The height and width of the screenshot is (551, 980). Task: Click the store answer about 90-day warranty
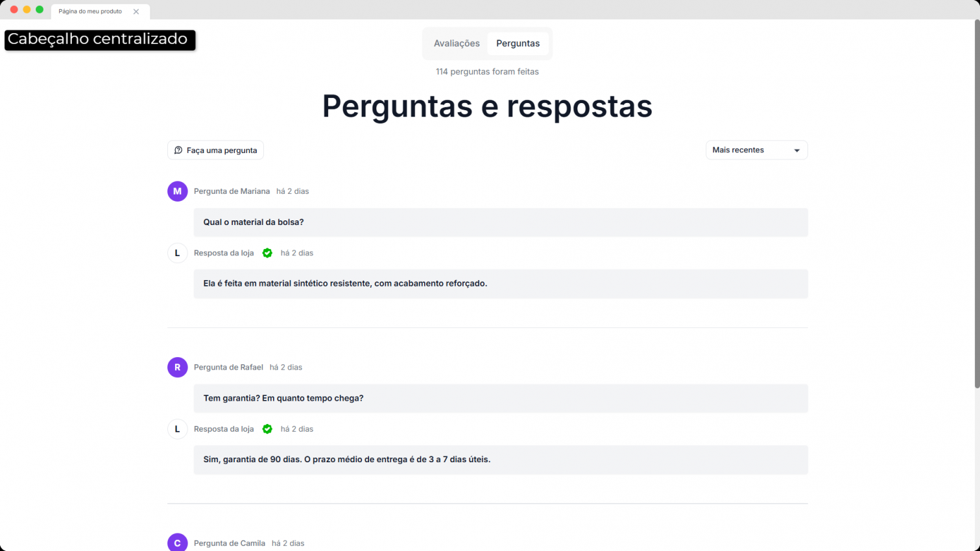[x=347, y=460]
